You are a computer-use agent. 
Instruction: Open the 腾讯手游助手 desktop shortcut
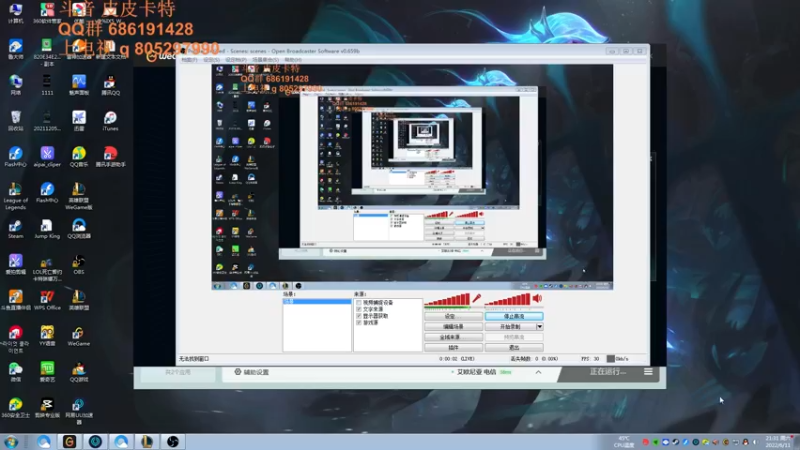110,157
